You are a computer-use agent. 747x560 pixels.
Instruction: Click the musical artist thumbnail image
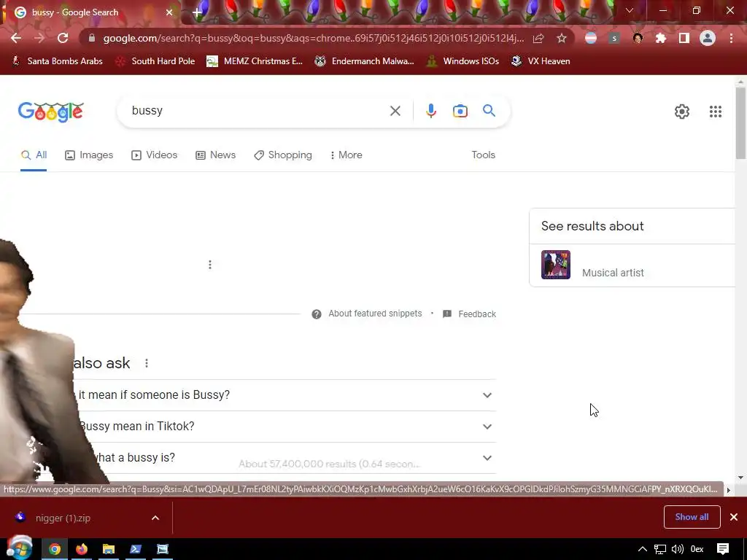click(x=555, y=265)
